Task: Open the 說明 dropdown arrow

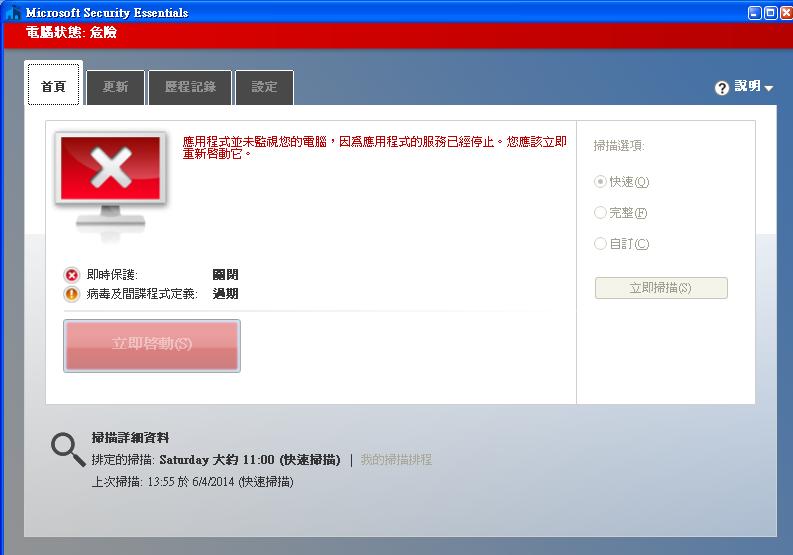Action: pos(769,88)
